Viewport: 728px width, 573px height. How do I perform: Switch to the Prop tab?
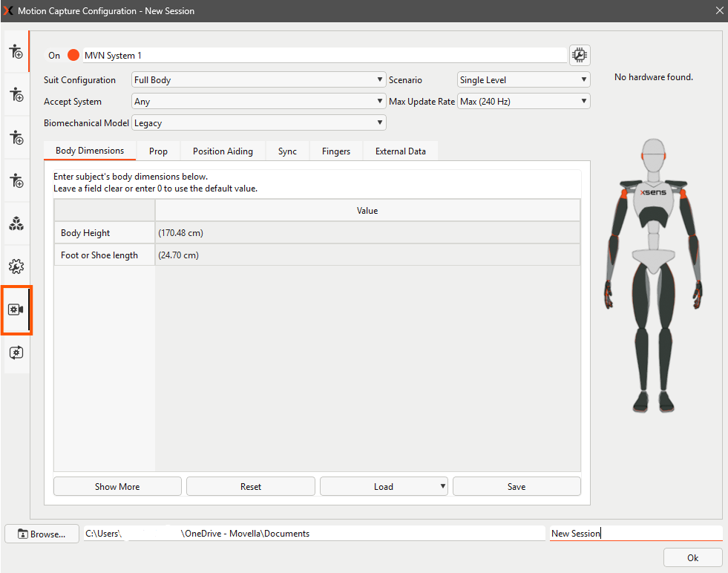pos(158,151)
